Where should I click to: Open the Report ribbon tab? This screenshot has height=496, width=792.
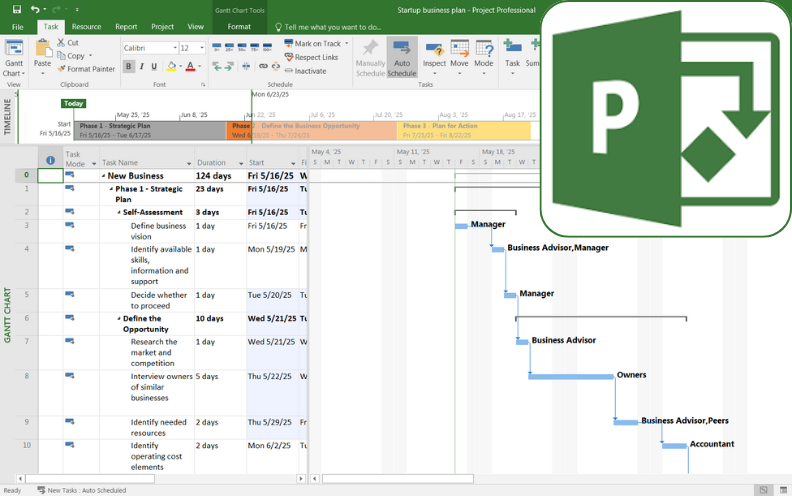click(126, 27)
